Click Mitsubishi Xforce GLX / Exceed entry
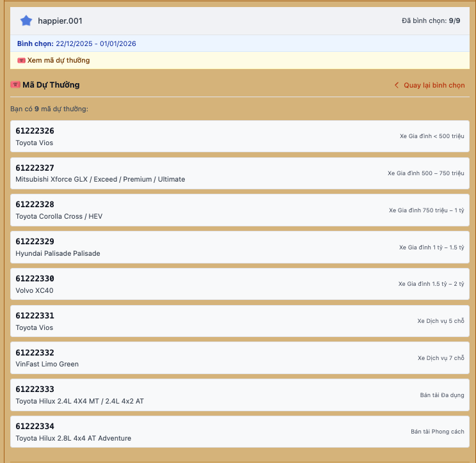 (x=100, y=179)
